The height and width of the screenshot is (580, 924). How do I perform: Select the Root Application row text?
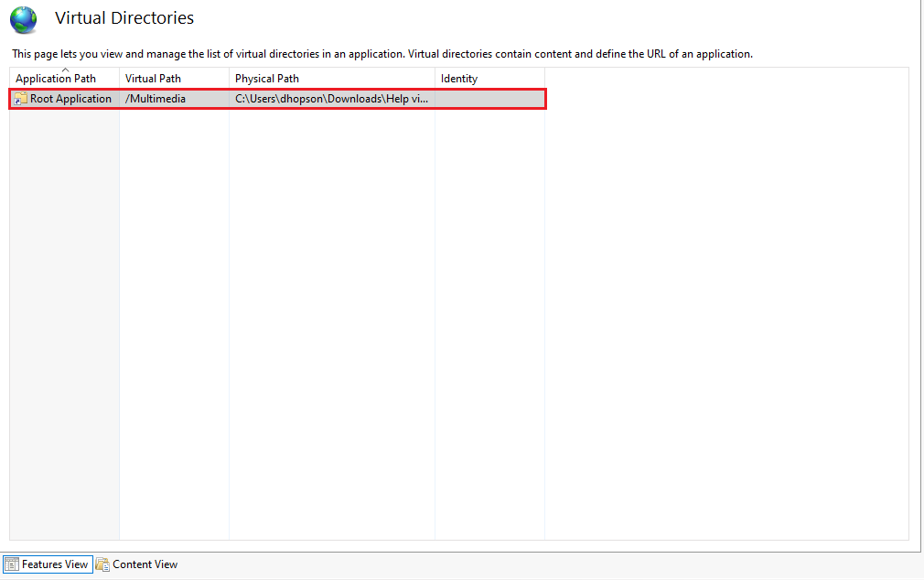[70, 99]
